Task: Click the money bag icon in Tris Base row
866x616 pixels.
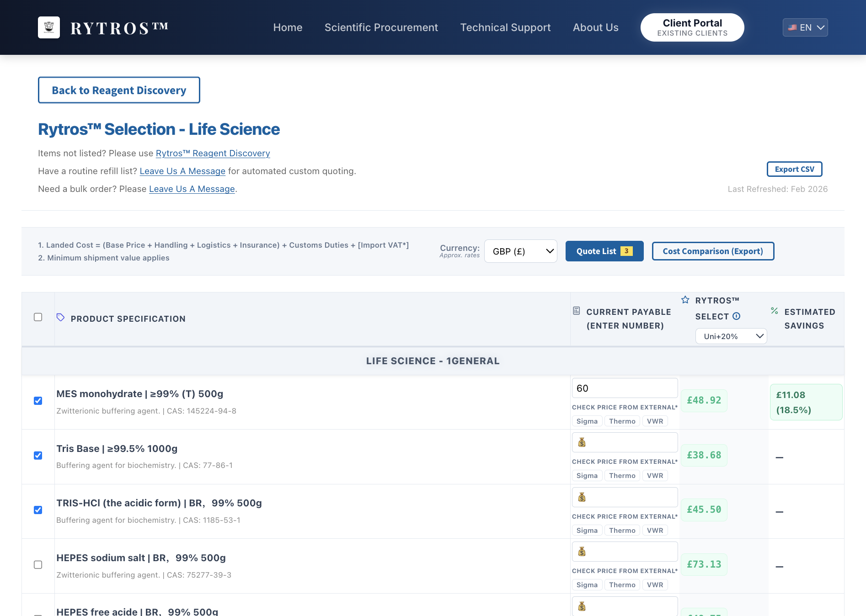Action: pos(582,442)
